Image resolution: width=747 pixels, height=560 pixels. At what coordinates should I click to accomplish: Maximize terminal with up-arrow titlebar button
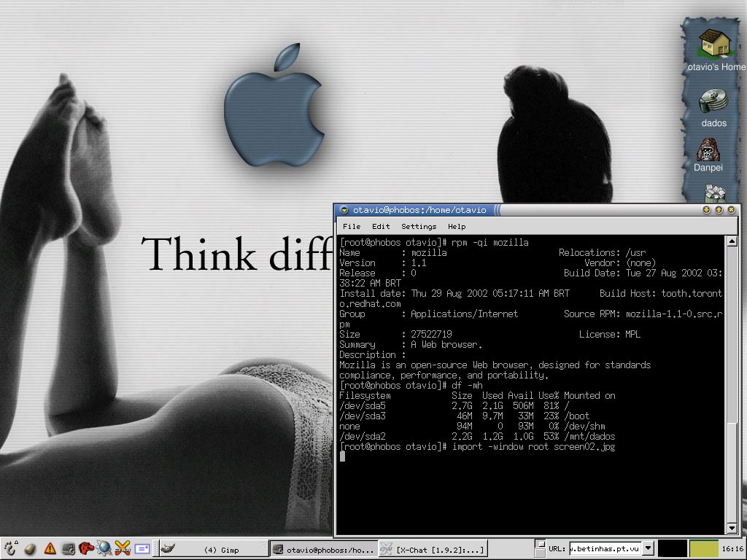719,209
